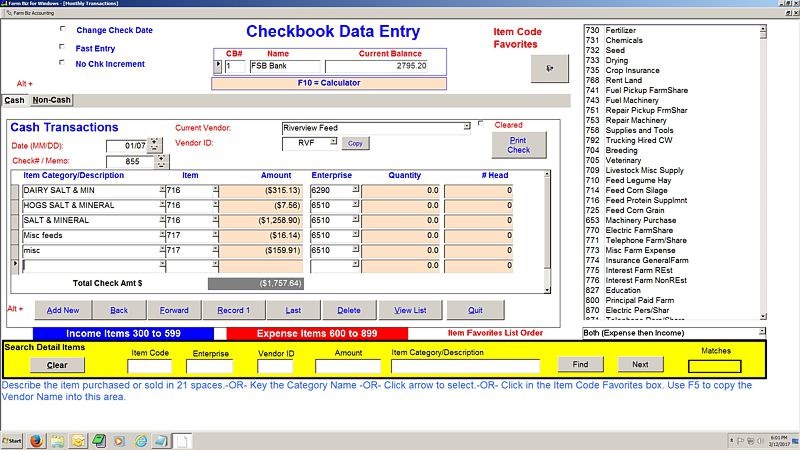
Task: Click the Farm Biz Accounting icon in menu bar
Action: coord(10,13)
